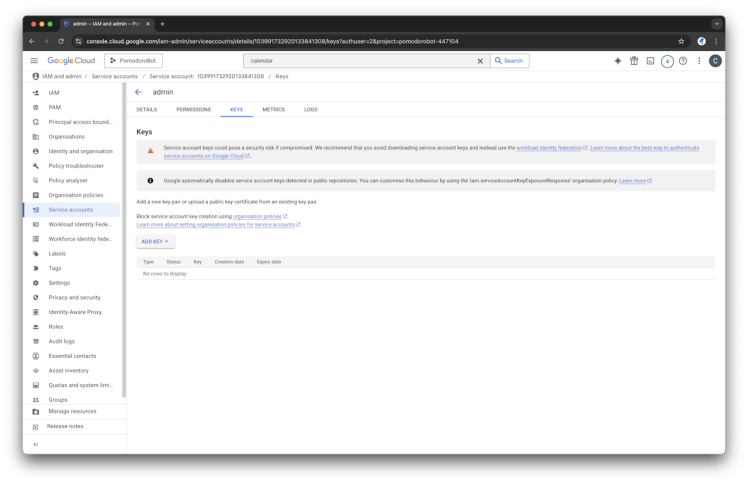This screenshot has height=484, width=748.
Task: Go back using the arrow beside admin
Action: tap(138, 92)
